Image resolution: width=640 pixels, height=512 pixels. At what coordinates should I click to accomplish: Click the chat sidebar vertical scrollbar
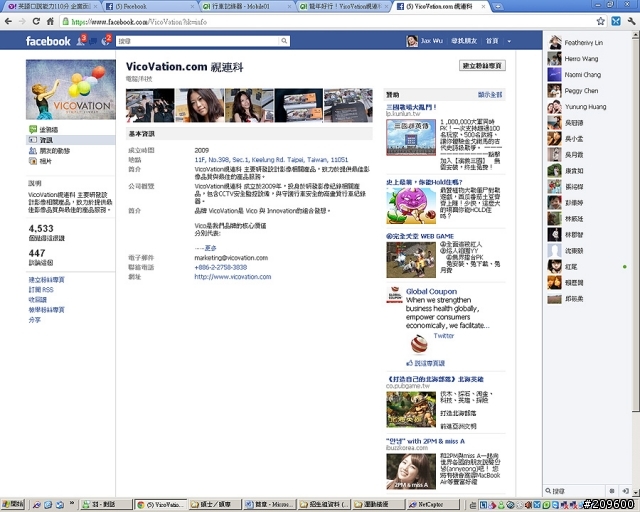tap(635, 225)
